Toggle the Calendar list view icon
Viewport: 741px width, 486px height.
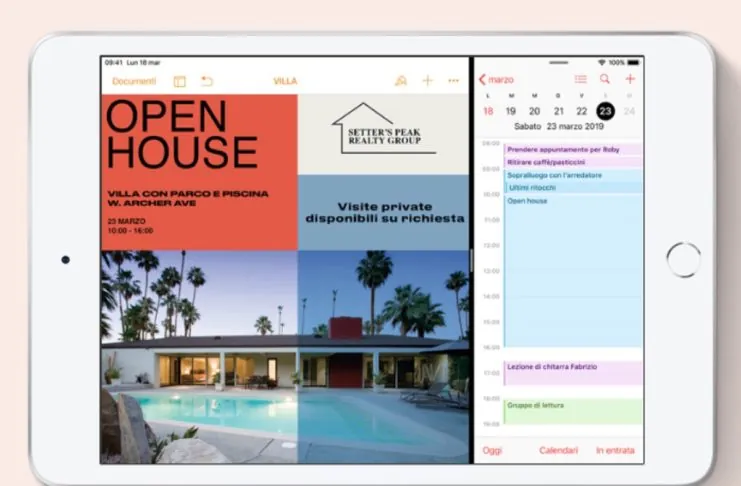580,79
